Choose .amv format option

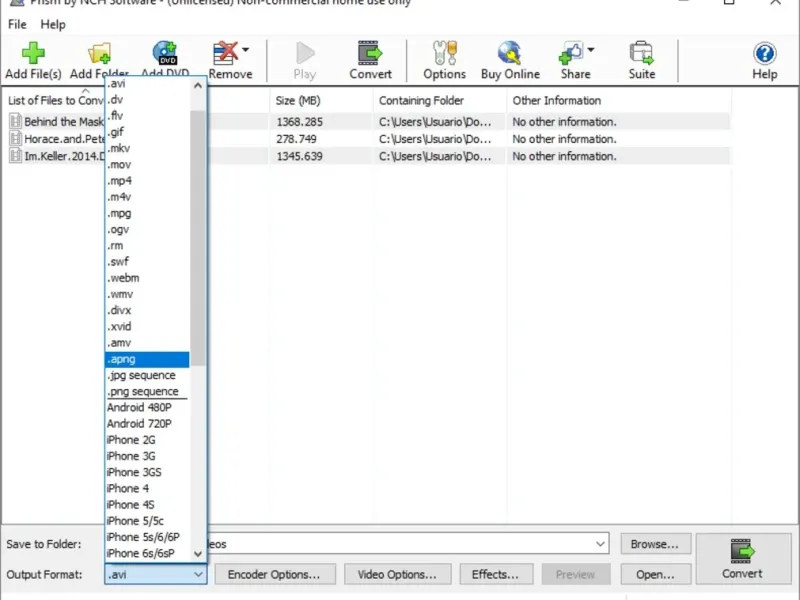(147, 343)
